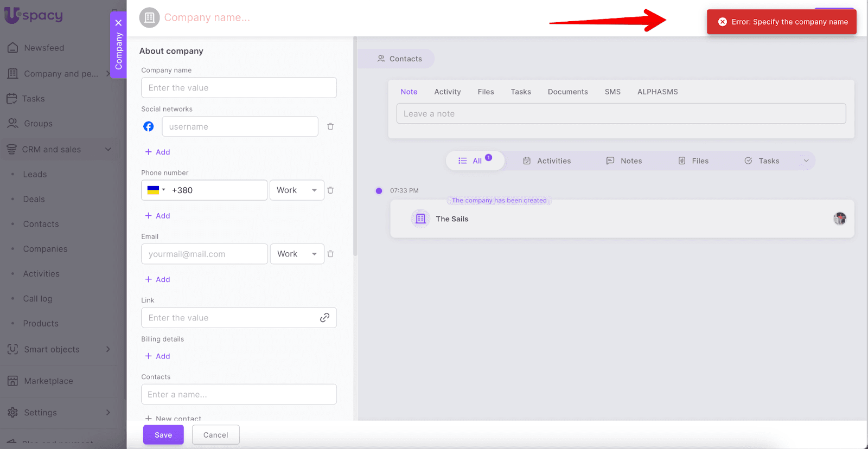Click the company building icon beside name header
Screen dimensions: 868x449
(150, 18)
